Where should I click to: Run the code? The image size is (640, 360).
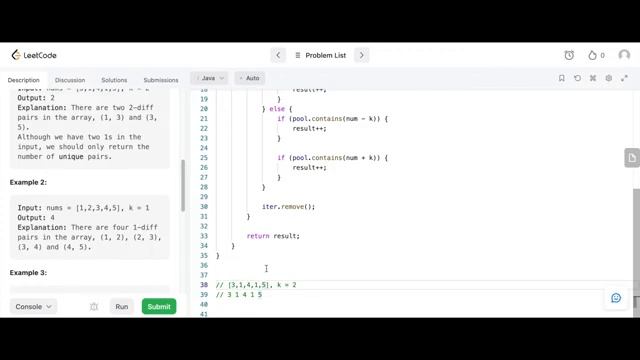coord(122,307)
